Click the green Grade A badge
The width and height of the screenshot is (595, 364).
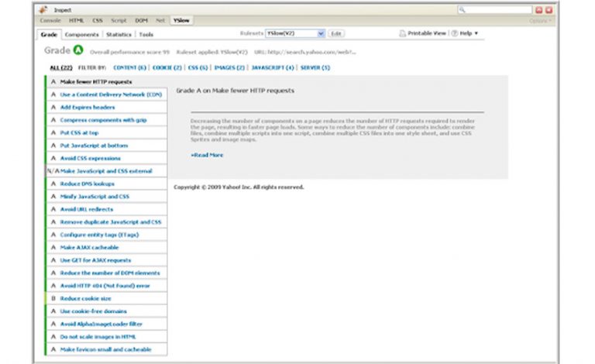(x=77, y=50)
